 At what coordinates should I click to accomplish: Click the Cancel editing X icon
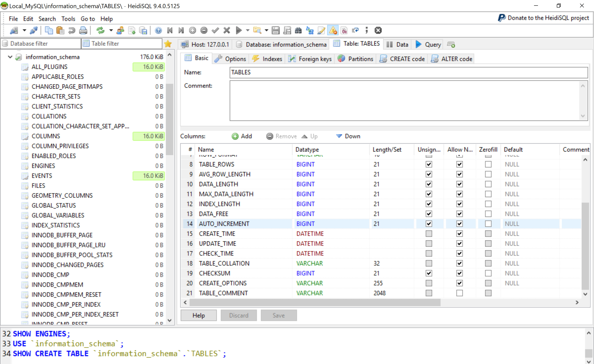coord(227,30)
